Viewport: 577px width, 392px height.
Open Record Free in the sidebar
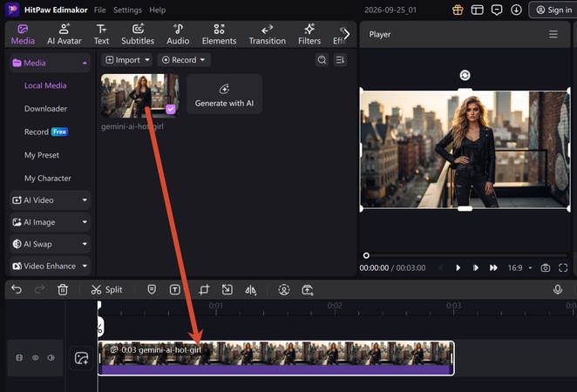46,132
